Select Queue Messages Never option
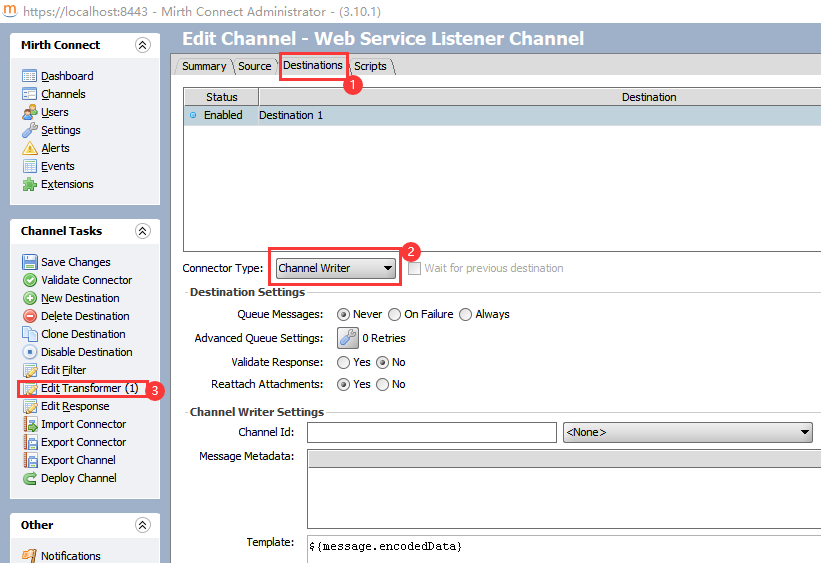This screenshot has width=821, height=563. (343, 314)
